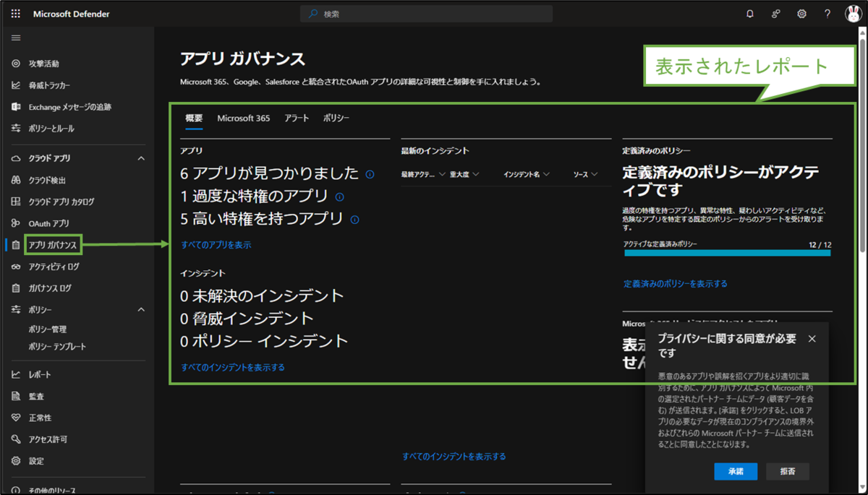Viewport: 868px width, 495px height.
Task: Collapse the ポリシー sidebar section chevron
Action: 141,309
